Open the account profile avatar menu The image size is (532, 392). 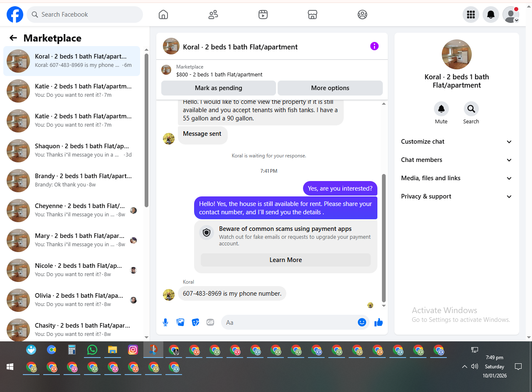click(x=511, y=15)
